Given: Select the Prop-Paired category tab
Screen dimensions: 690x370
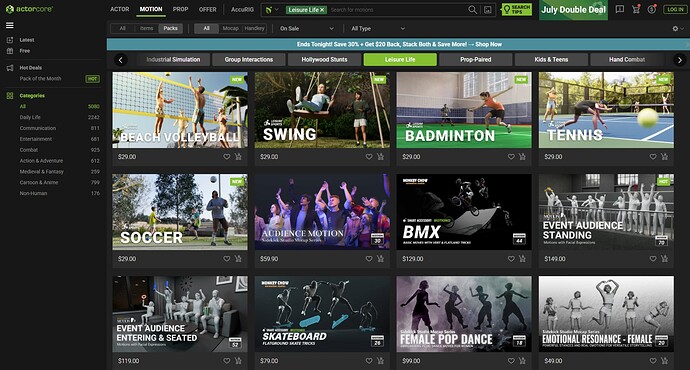Looking at the screenshot, I should pos(476,59).
